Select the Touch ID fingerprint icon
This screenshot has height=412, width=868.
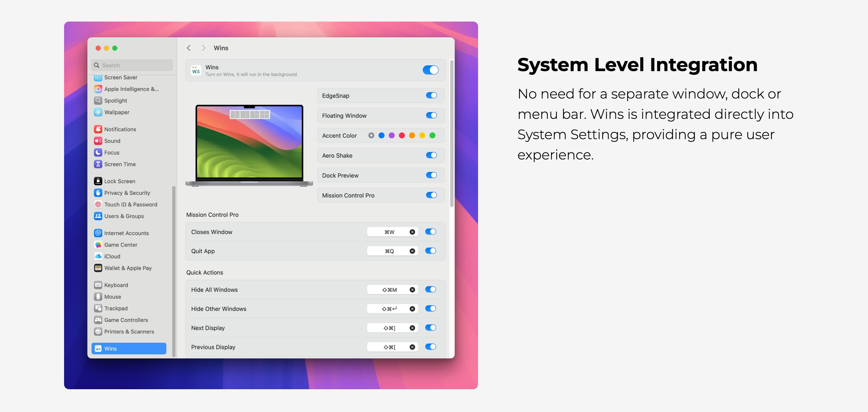[98, 204]
